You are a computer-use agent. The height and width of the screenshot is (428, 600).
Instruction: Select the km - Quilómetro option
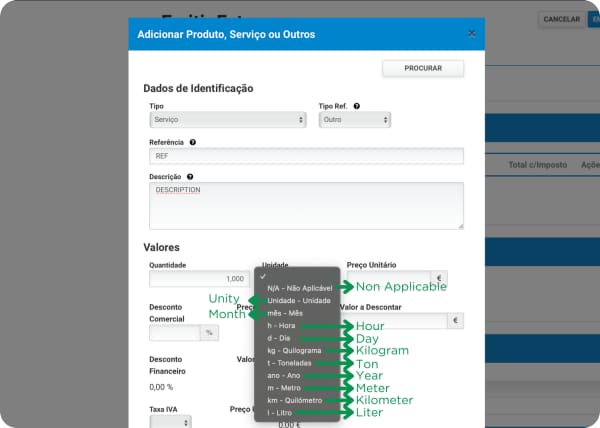pos(297,400)
